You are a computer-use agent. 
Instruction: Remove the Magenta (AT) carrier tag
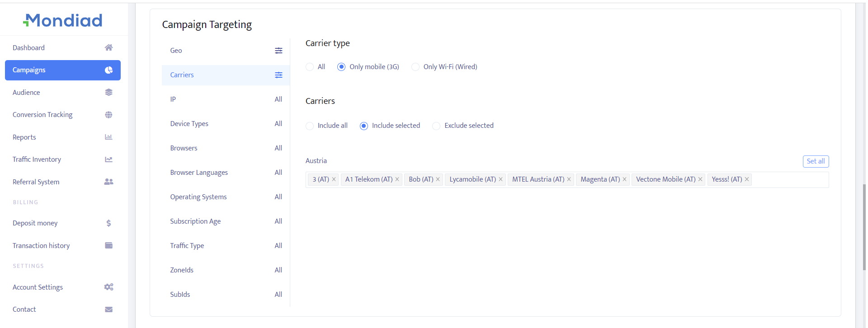point(624,179)
